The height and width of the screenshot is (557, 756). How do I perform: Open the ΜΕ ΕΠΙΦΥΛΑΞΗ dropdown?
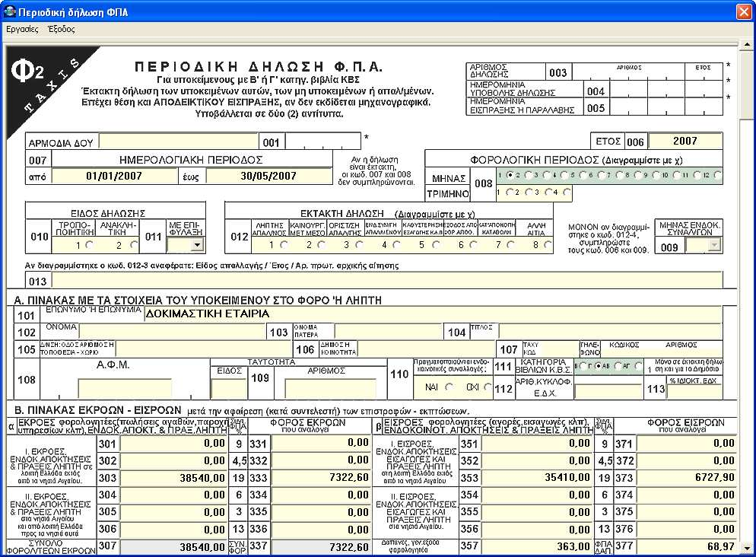point(197,245)
